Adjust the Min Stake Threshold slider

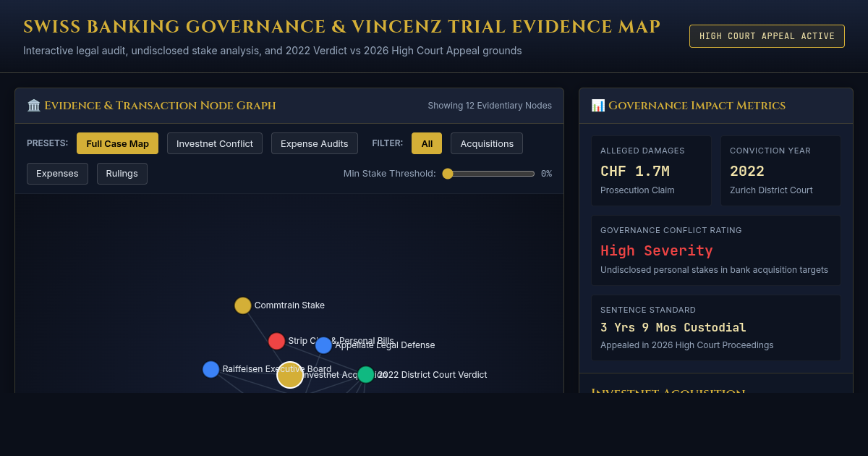[489, 174]
